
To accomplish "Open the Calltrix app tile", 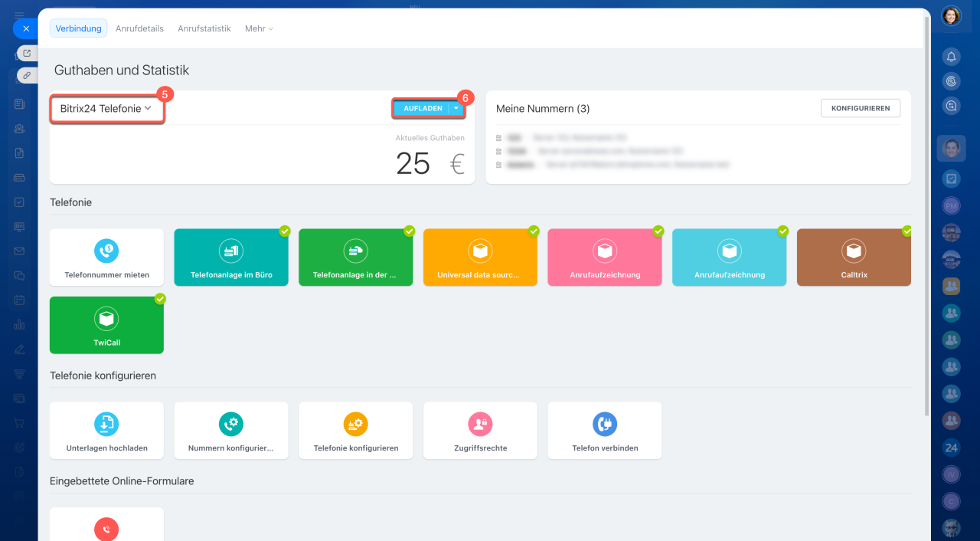I will click(x=854, y=257).
